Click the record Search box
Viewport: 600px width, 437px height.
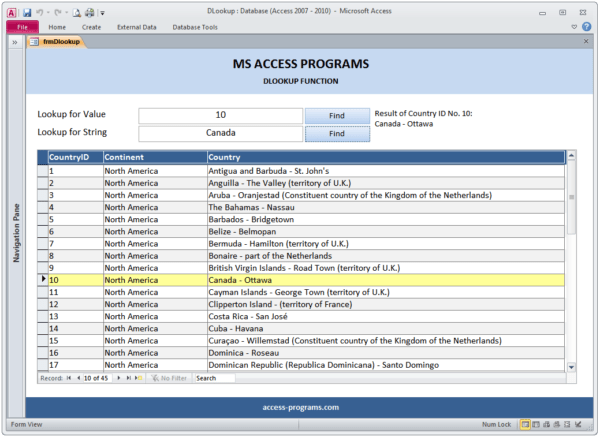[x=215, y=378]
